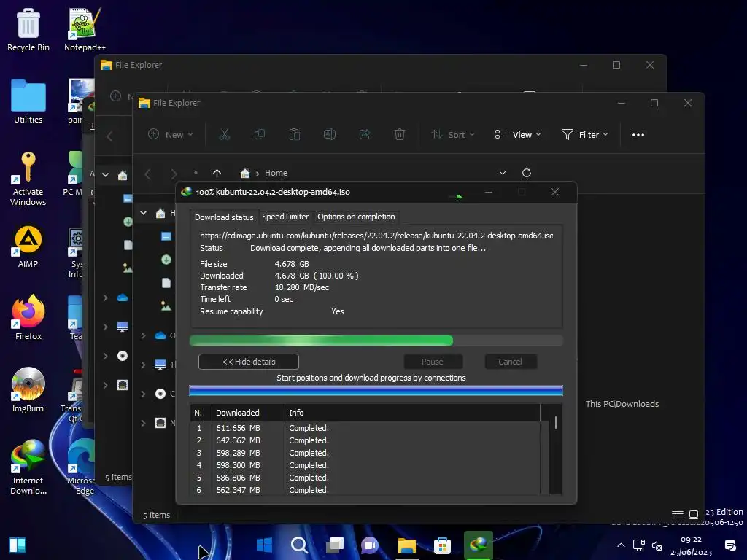Click the Pause button in download dialog
Image resolution: width=747 pixels, height=560 pixels.
pos(433,362)
